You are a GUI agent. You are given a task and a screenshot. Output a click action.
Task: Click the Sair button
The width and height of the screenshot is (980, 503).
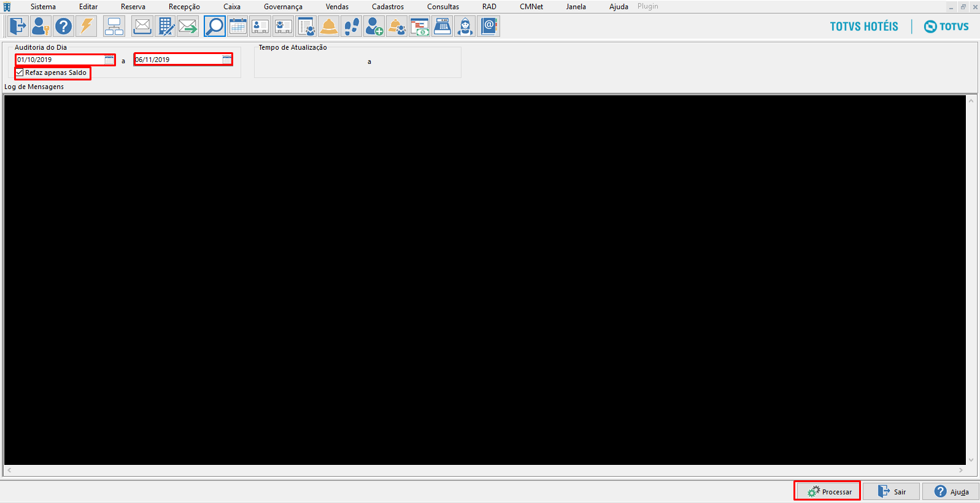click(892, 491)
